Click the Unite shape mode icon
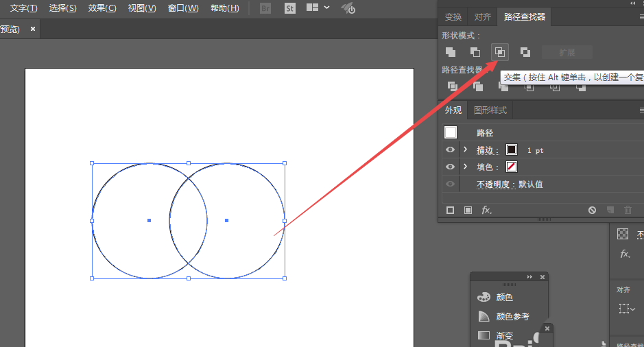The image size is (644, 347). pos(451,52)
